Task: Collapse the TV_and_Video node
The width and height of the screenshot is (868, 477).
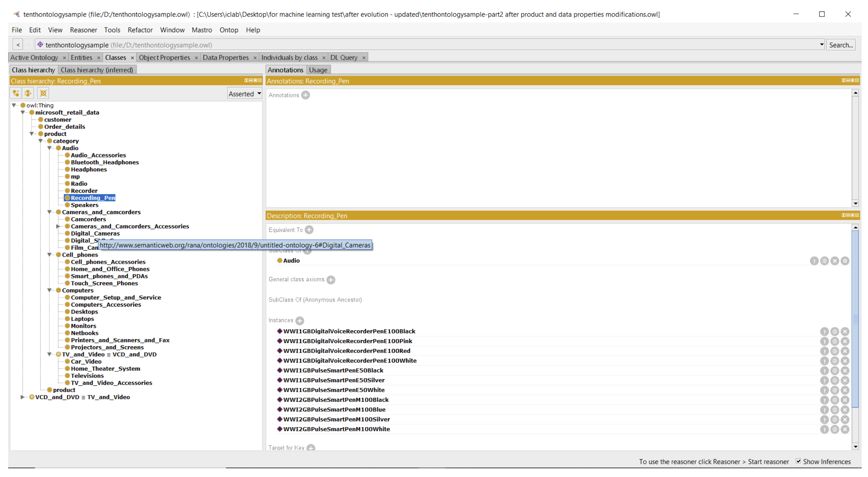Action: (50, 354)
